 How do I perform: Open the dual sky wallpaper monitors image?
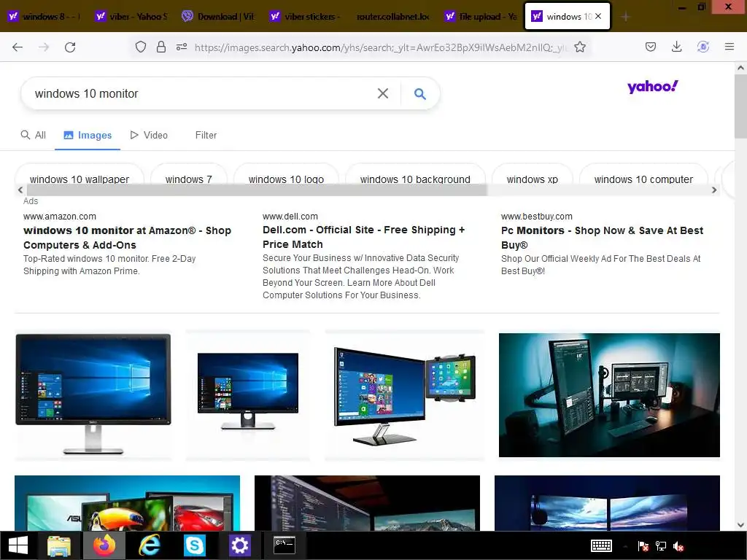(607, 503)
